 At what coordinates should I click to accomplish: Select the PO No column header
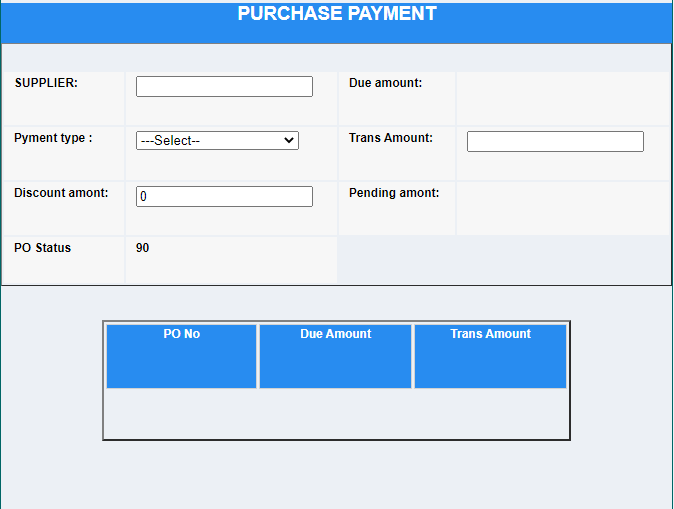(x=182, y=334)
